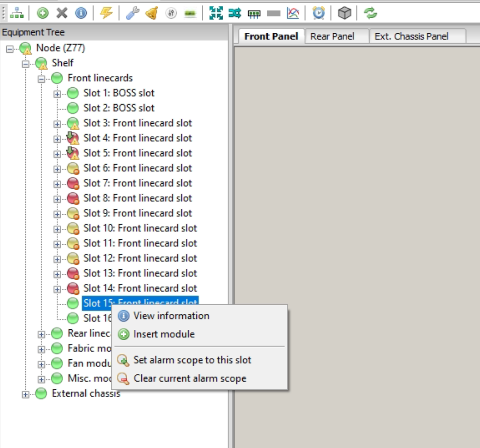
Task: Select Clear current alarm scope
Action: [199, 378]
